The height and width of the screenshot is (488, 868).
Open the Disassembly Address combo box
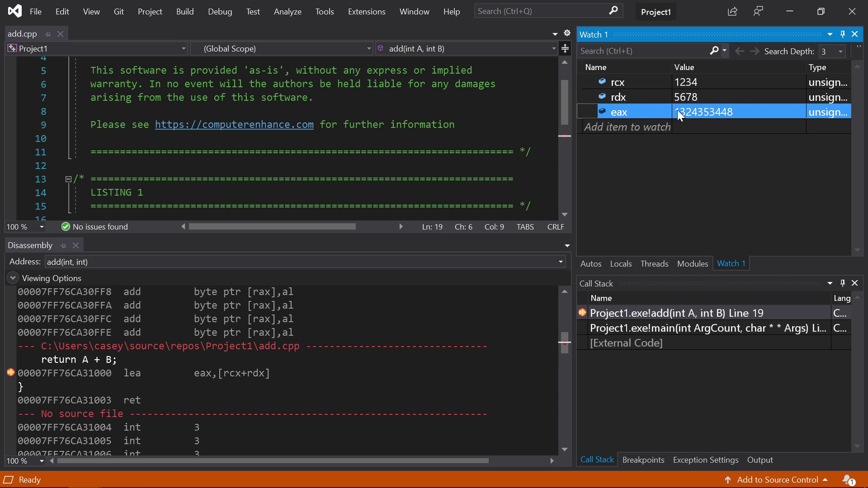[x=561, y=262]
